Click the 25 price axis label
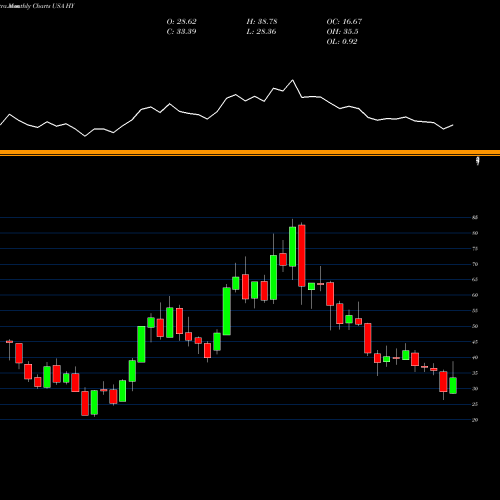Image resolution: width=500 pixels, height=500 pixels. tap(475, 404)
